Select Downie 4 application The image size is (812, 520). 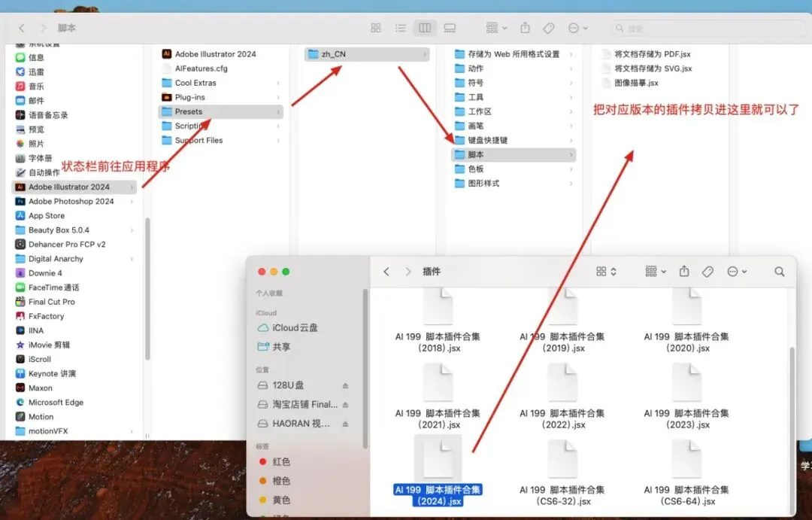point(74,273)
